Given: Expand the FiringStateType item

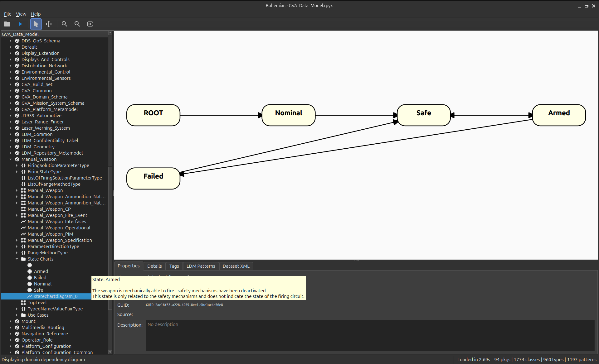Looking at the screenshot, I should pyautogui.click(x=17, y=172).
